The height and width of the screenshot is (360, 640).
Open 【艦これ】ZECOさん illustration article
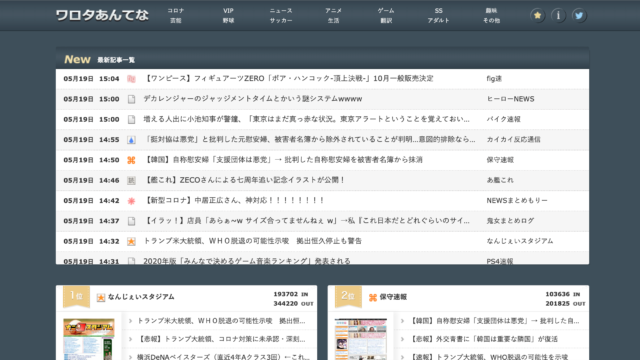click(244, 180)
